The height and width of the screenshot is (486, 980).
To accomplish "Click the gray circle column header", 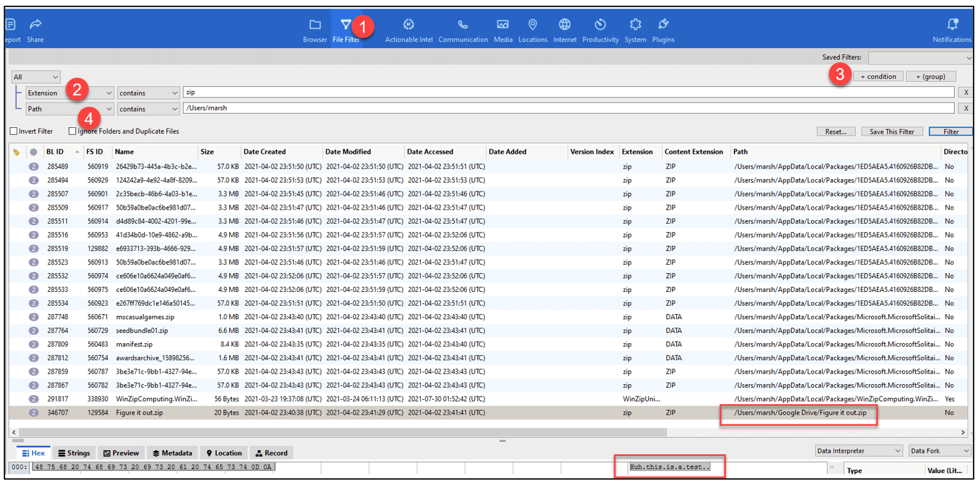I will pos(33,152).
